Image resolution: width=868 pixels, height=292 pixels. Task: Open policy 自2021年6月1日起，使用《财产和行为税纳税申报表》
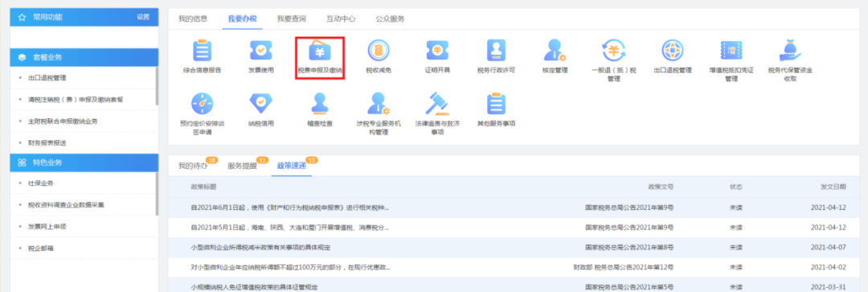tap(289, 208)
